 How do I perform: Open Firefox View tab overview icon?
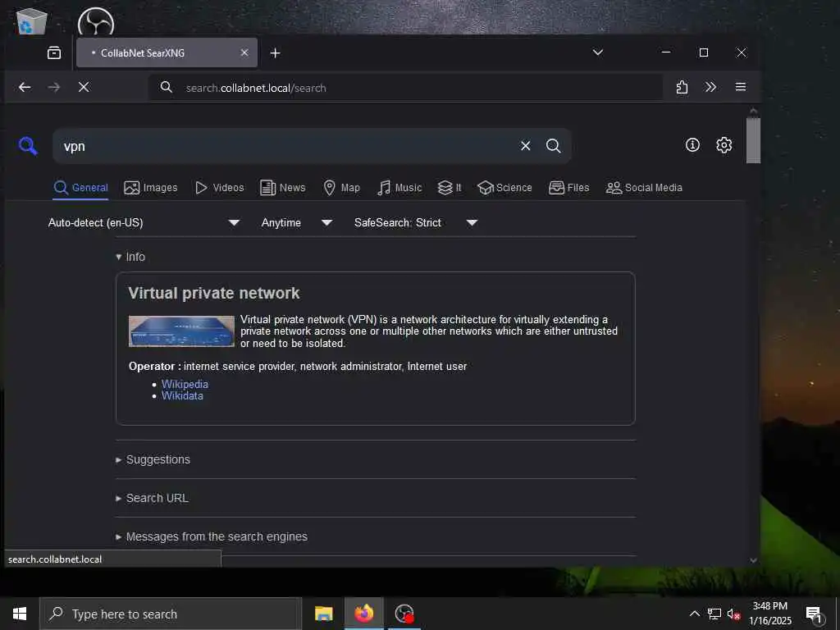point(54,52)
